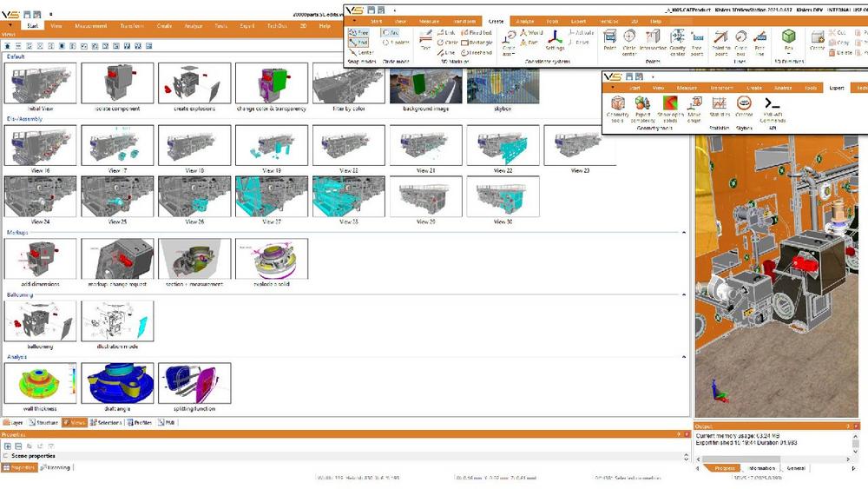Select the skybox view thumbnail
The width and height of the screenshot is (868, 489).
tap(503, 89)
